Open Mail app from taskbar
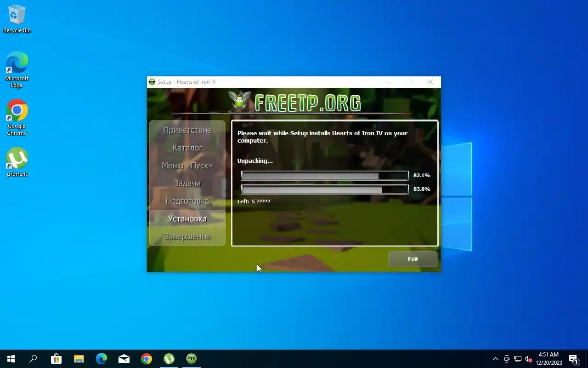Viewport: 588px width, 368px height. pos(124,359)
